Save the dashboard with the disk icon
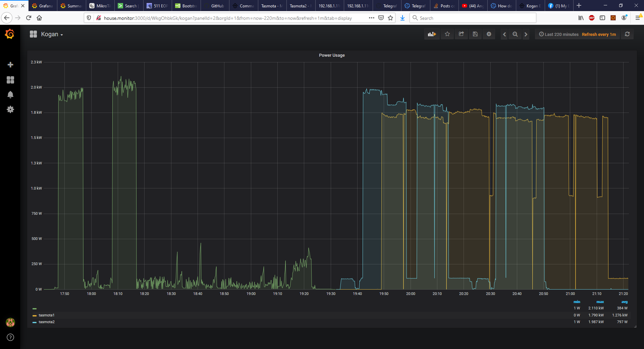 pos(475,34)
